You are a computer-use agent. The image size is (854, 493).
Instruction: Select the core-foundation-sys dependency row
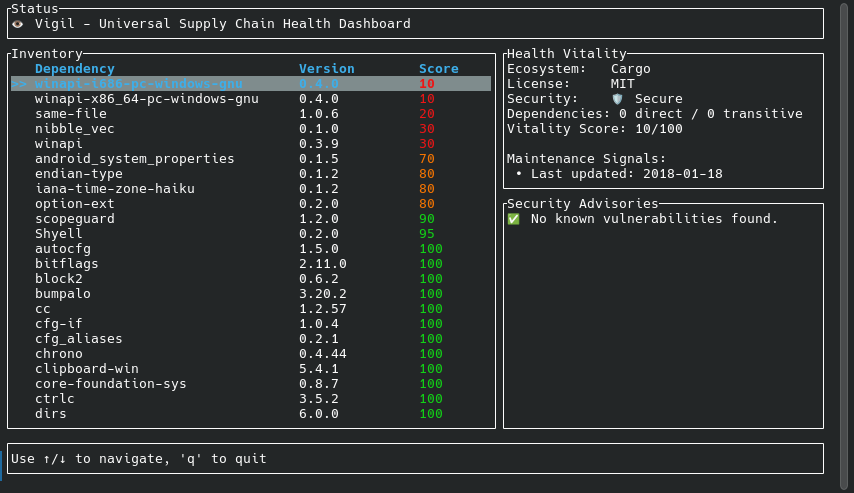click(x=251, y=384)
